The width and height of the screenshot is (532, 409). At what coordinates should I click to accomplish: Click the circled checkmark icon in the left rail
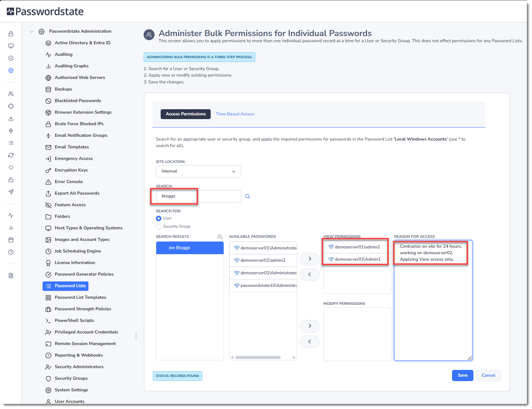(x=11, y=58)
